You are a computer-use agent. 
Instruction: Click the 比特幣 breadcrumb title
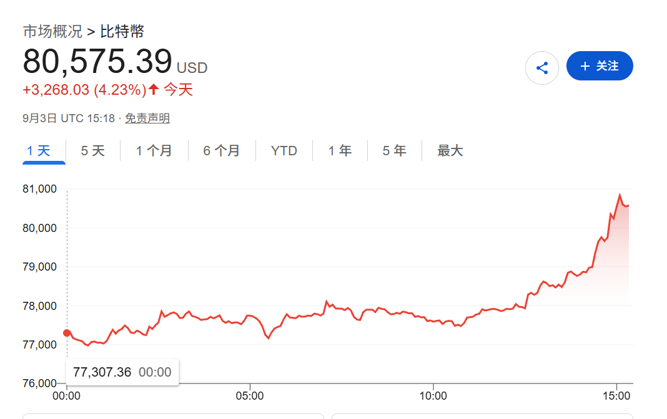122,31
